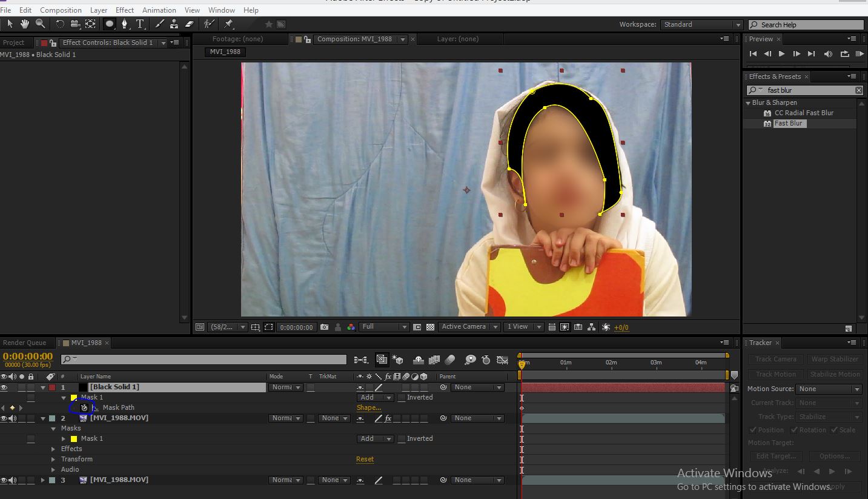This screenshot has width=868, height=499.
Task: Click the Auto-keyframe timeline button
Action: [x=486, y=360]
